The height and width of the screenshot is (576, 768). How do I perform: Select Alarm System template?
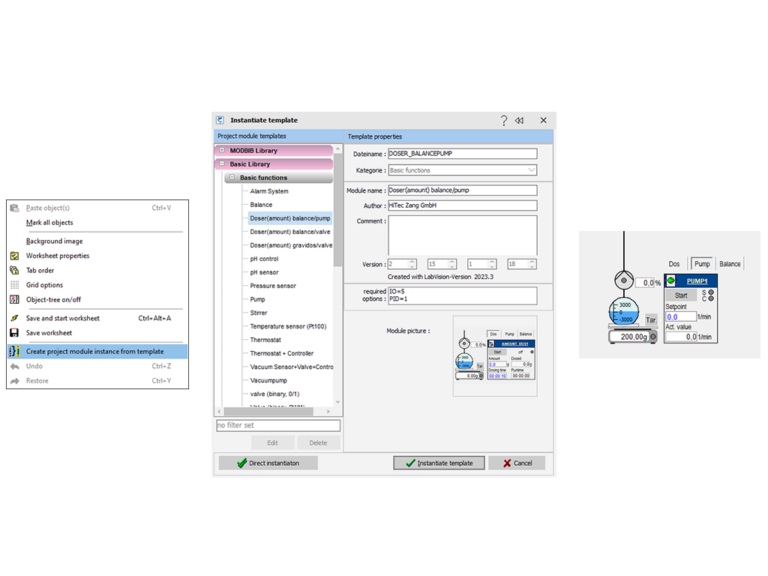point(269,191)
